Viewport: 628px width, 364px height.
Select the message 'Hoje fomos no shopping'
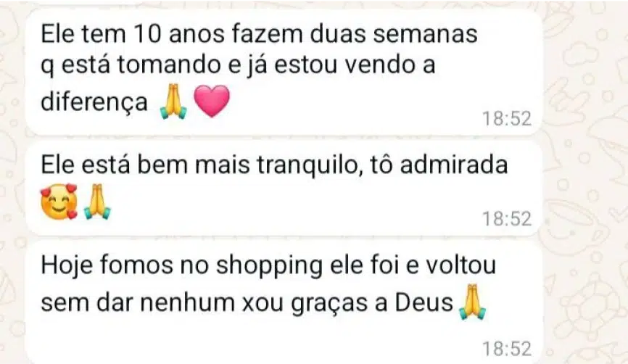[284, 302]
